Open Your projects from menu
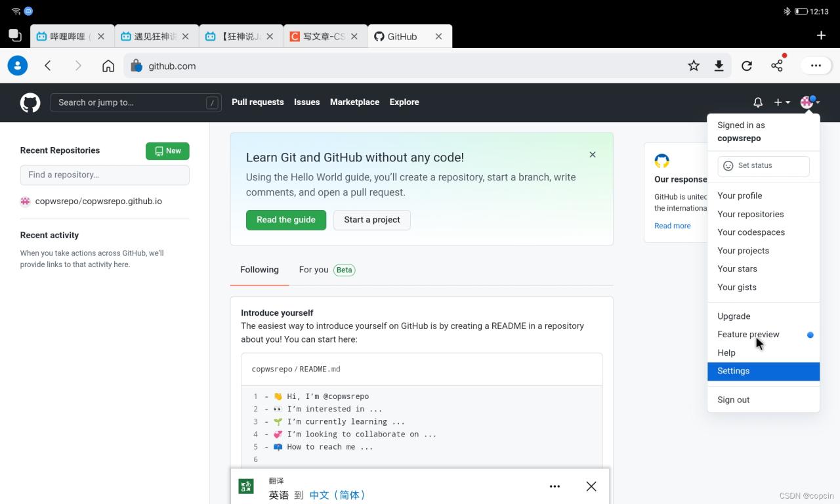Screen dimensions: 840x504 pyautogui.click(x=763, y=251)
